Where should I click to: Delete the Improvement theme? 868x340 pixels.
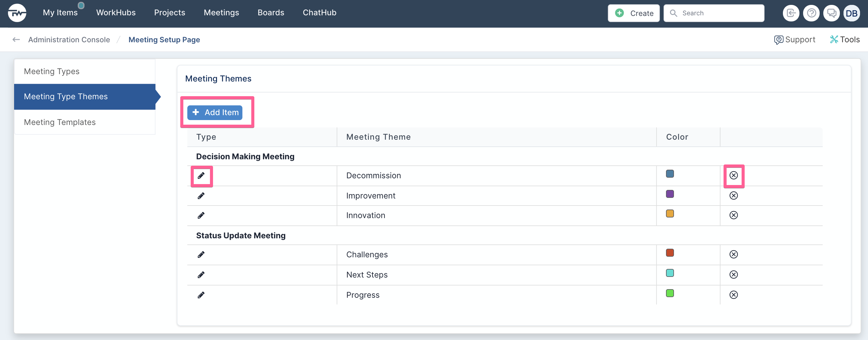point(734,196)
